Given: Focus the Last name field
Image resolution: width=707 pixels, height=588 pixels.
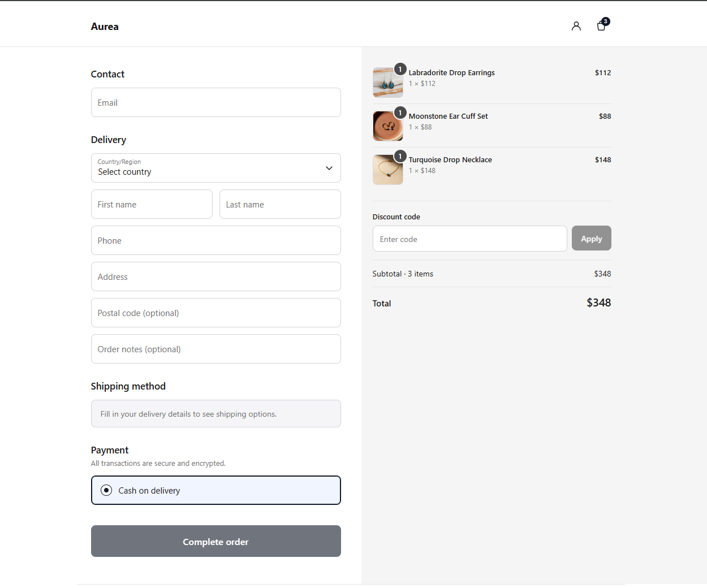Looking at the screenshot, I should tap(280, 204).
